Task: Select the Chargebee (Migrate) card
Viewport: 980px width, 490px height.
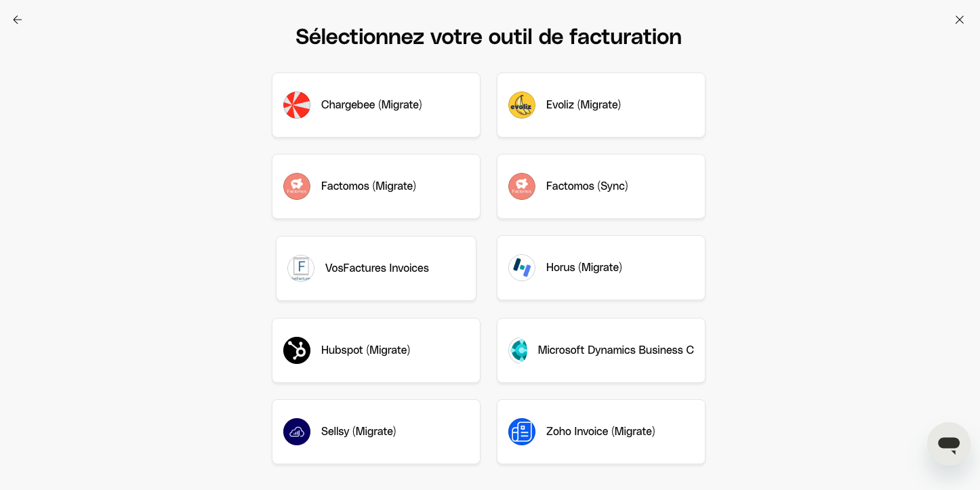Action: (376, 105)
